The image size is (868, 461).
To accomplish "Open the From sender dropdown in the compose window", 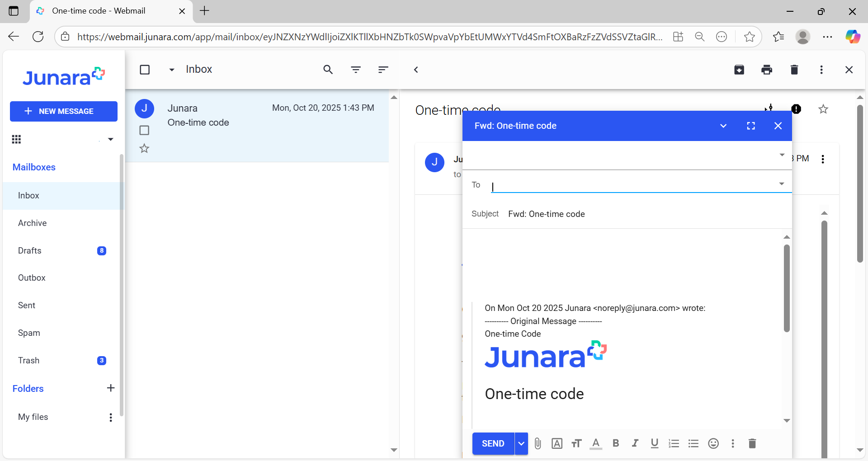I will (782, 155).
